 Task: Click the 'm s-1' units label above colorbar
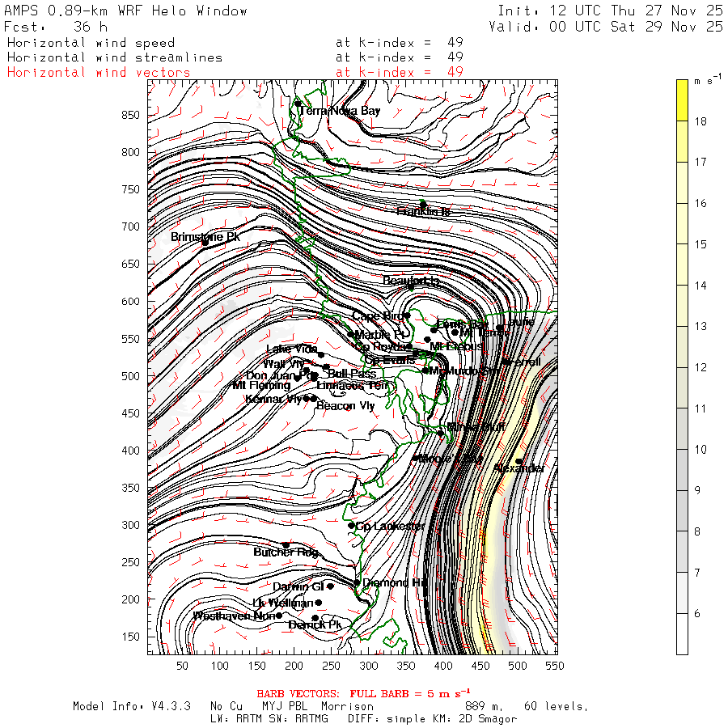(708, 80)
